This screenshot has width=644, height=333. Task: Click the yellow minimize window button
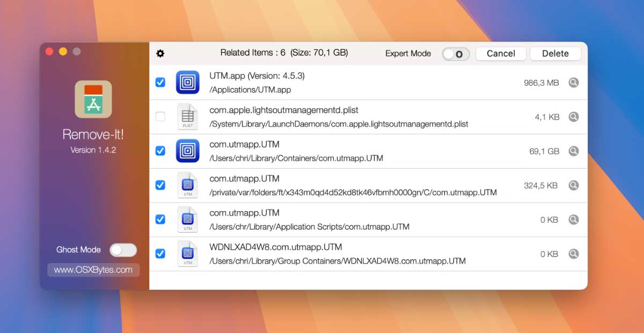(x=63, y=52)
